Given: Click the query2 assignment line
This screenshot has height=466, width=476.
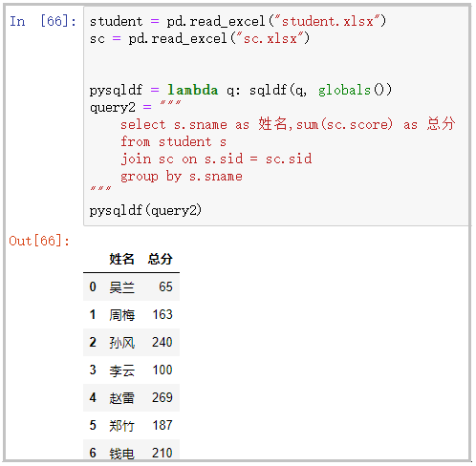Looking at the screenshot, I should [x=136, y=108].
